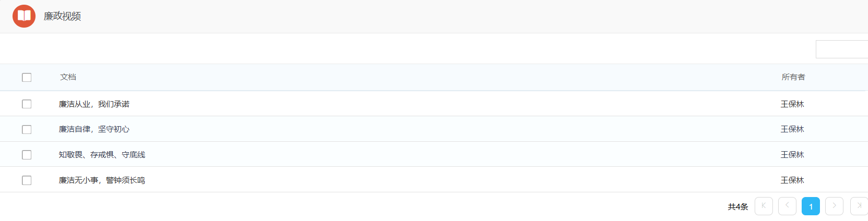Check the box for 知敬畏、存戒惧、守底线
This screenshot has height=221, width=868.
27,155
